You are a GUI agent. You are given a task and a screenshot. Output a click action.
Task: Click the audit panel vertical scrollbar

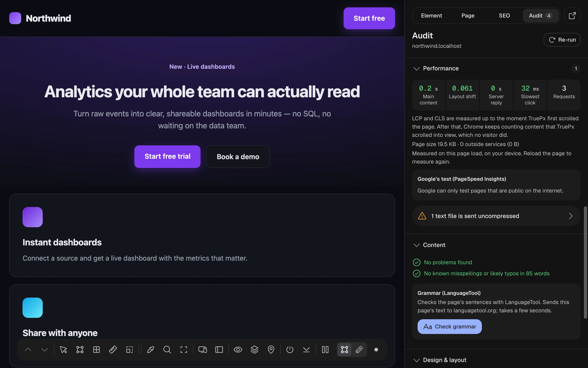pyautogui.click(x=585, y=262)
